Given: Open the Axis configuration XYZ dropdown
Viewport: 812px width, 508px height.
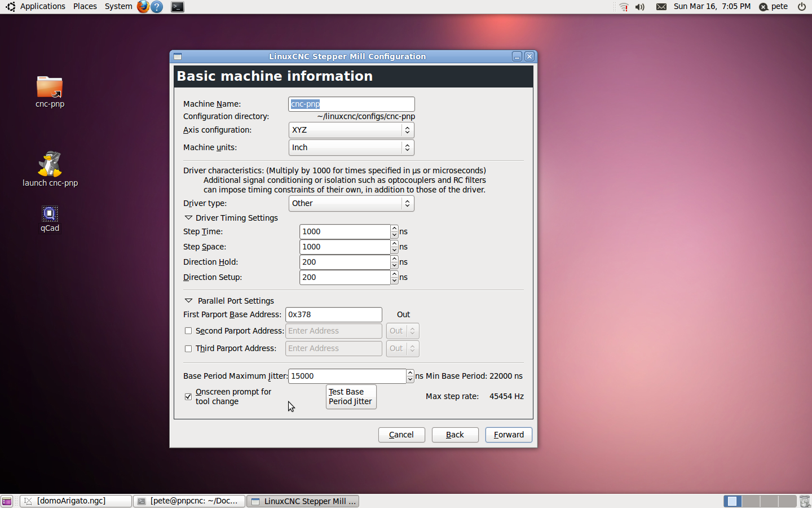Looking at the screenshot, I should [351, 130].
